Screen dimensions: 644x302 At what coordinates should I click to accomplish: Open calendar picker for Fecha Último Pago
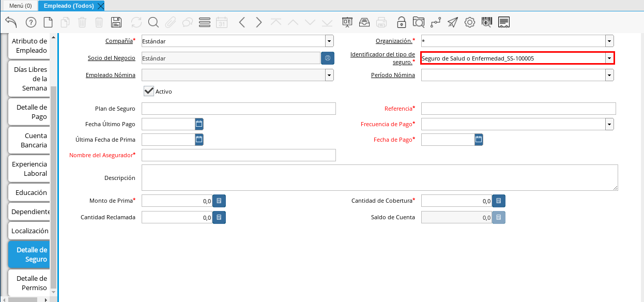point(199,124)
